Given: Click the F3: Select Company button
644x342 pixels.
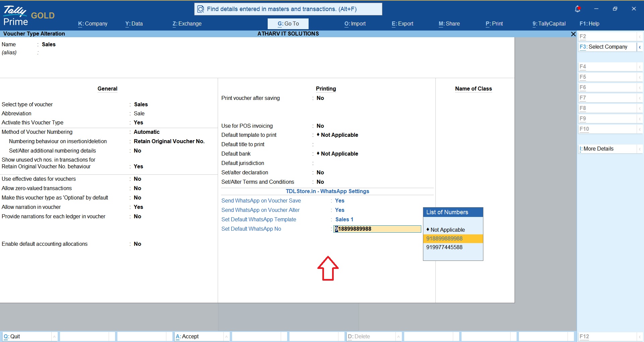Looking at the screenshot, I should (x=607, y=47).
